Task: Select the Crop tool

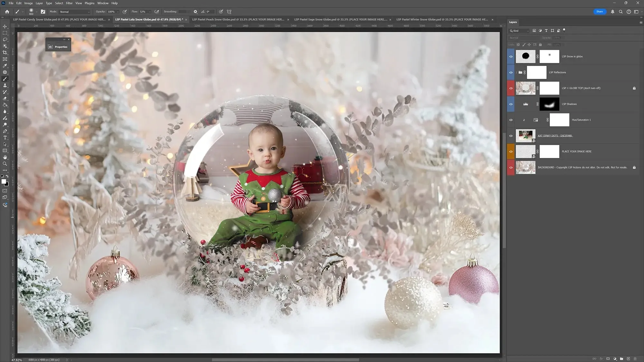Action: tap(5, 52)
